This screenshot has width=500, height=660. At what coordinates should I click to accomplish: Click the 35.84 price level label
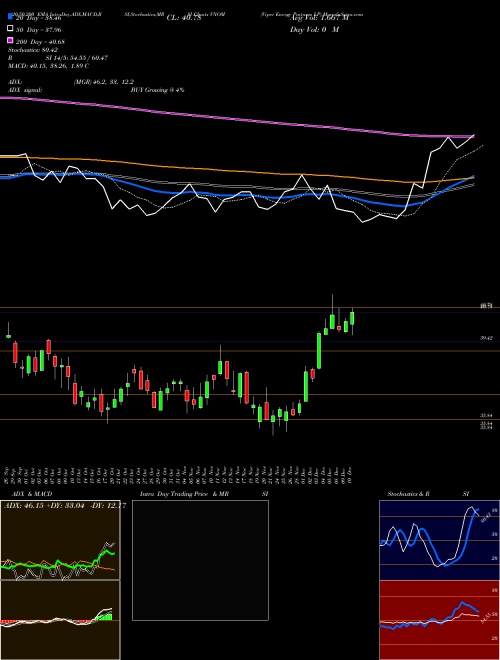tap(487, 415)
